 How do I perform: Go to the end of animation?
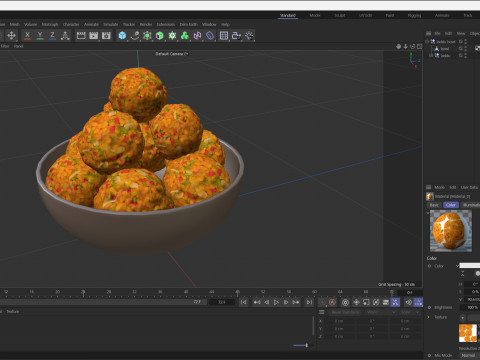(309, 302)
